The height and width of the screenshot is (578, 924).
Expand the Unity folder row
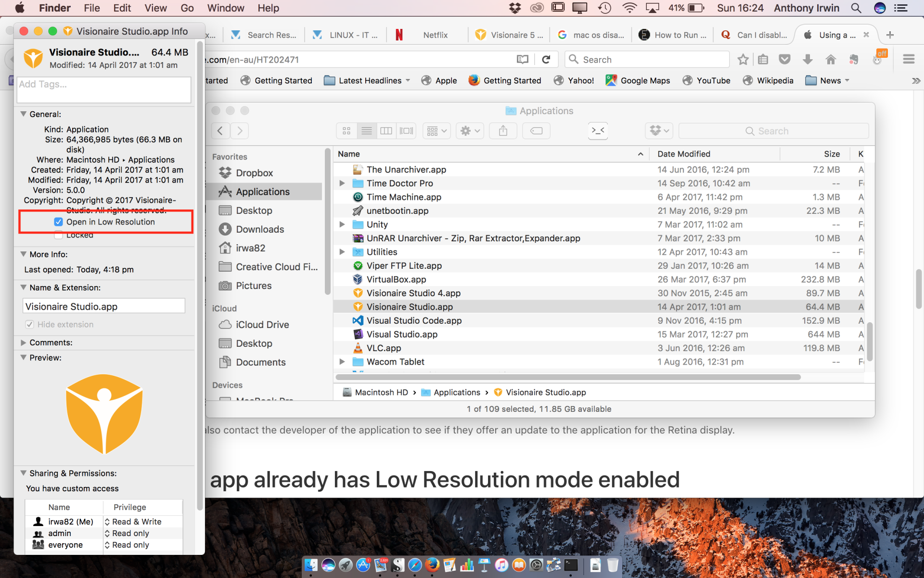tap(342, 224)
